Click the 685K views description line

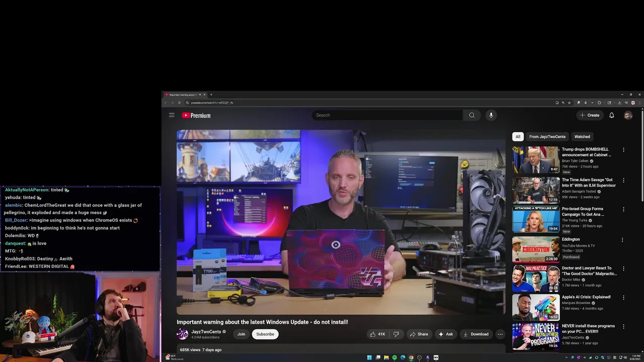[201, 349]
